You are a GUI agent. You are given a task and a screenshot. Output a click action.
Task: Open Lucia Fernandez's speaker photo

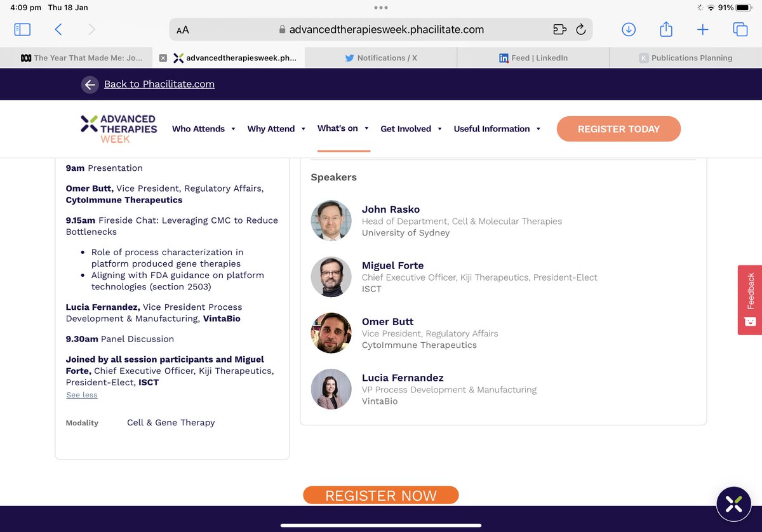(331, 389)
